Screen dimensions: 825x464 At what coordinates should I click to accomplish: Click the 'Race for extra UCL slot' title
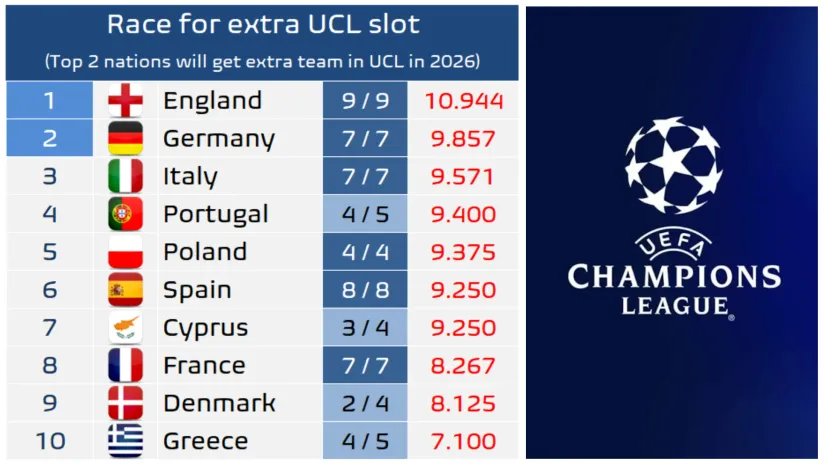point(263,24)
